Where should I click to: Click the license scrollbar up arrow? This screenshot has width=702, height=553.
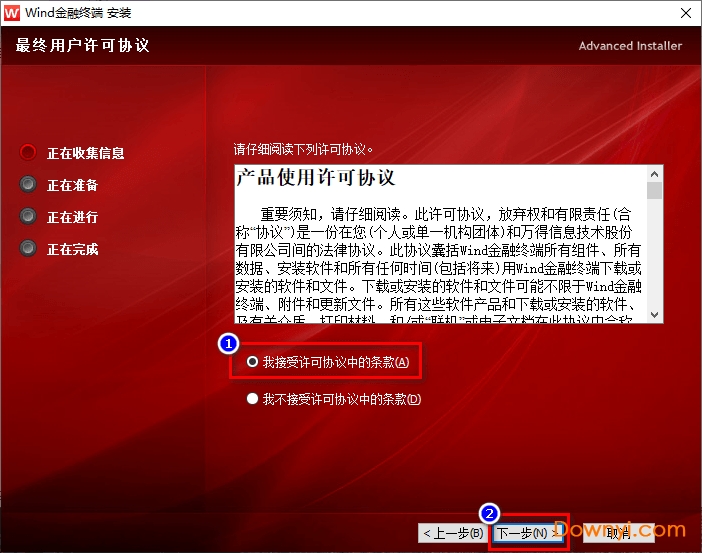click(x=654, y=172)
